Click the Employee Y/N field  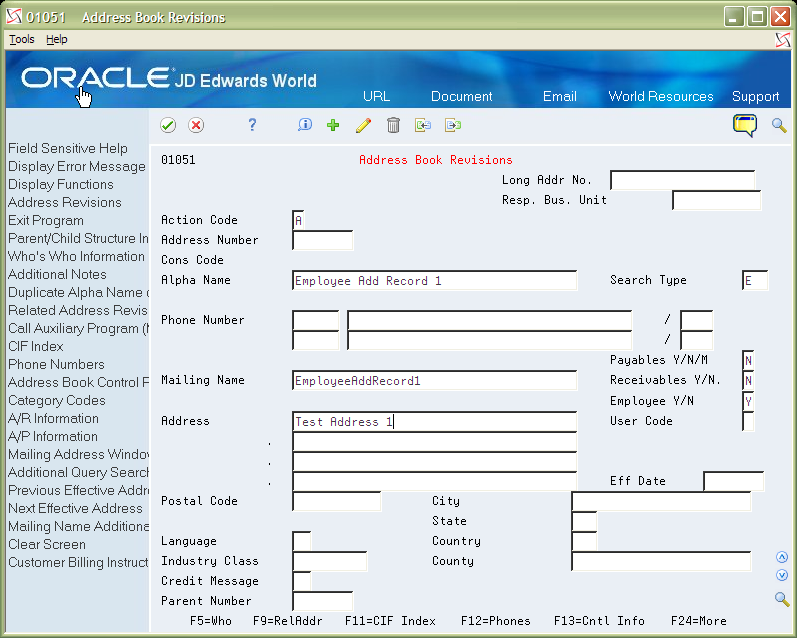pos(748,401)
